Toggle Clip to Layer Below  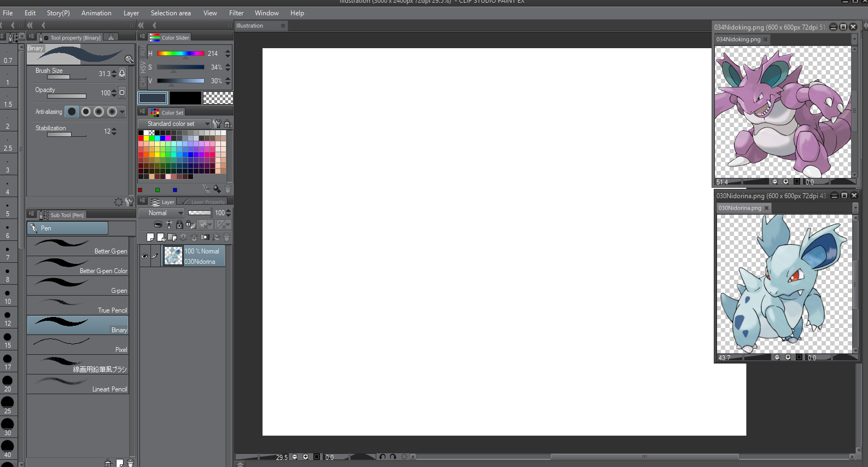[x=158, y=224]
